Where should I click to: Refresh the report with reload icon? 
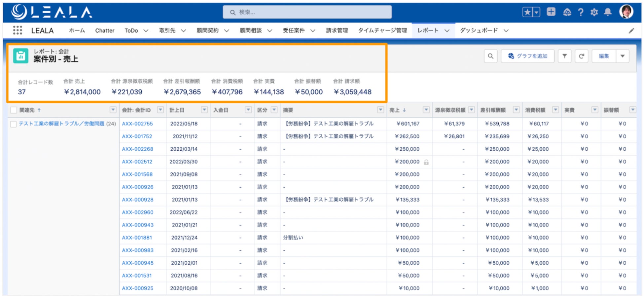point(581,56)
